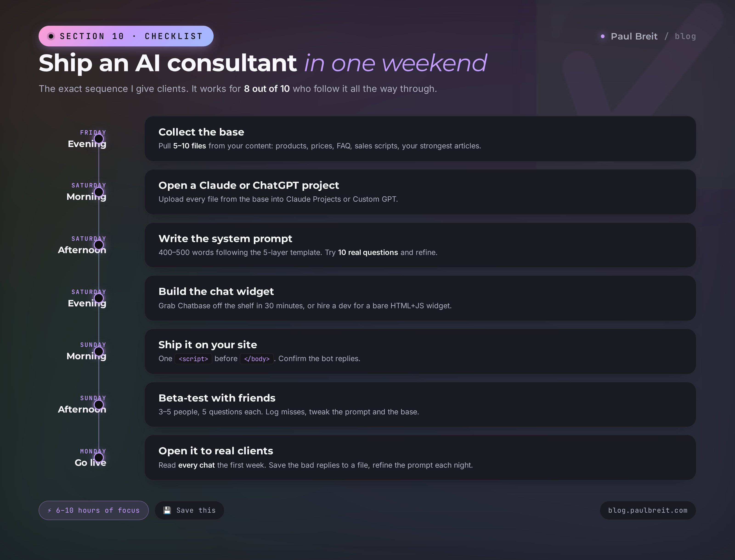
Task: Click the </body> code chip
Action: coord(257,359)
